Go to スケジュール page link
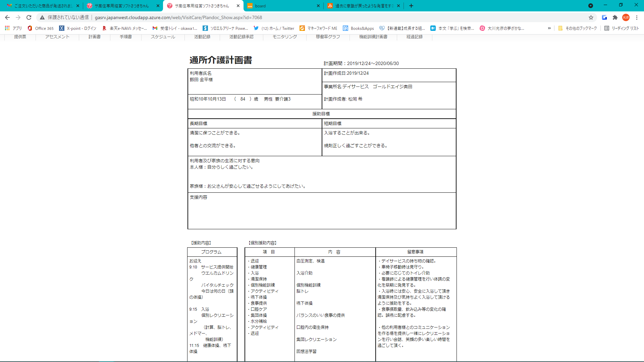 click(163, 37)
